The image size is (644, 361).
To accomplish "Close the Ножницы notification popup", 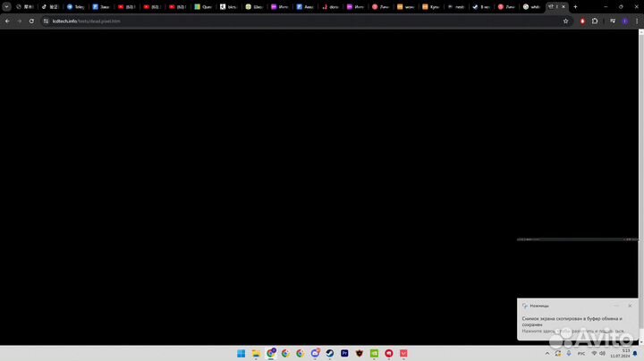I will [x=630, y=306].
